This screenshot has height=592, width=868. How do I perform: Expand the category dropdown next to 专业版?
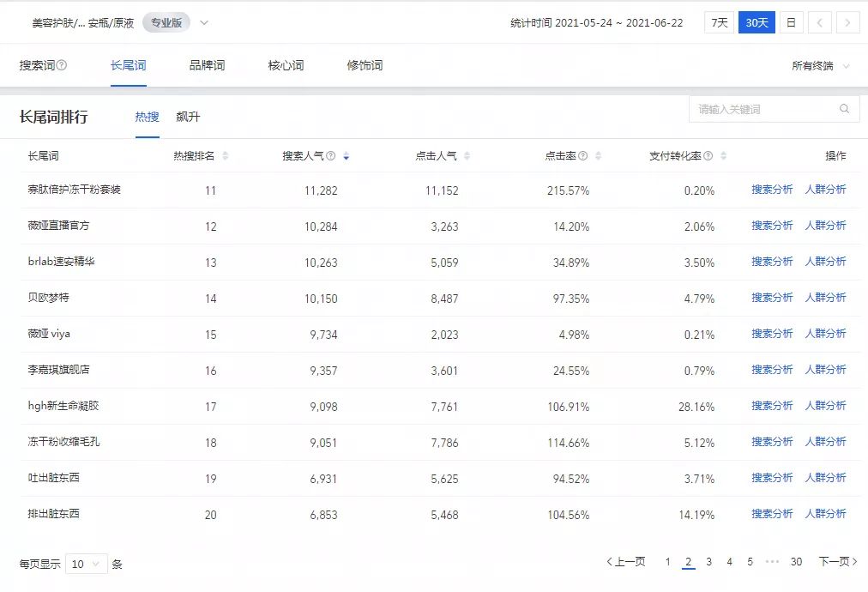203,24
